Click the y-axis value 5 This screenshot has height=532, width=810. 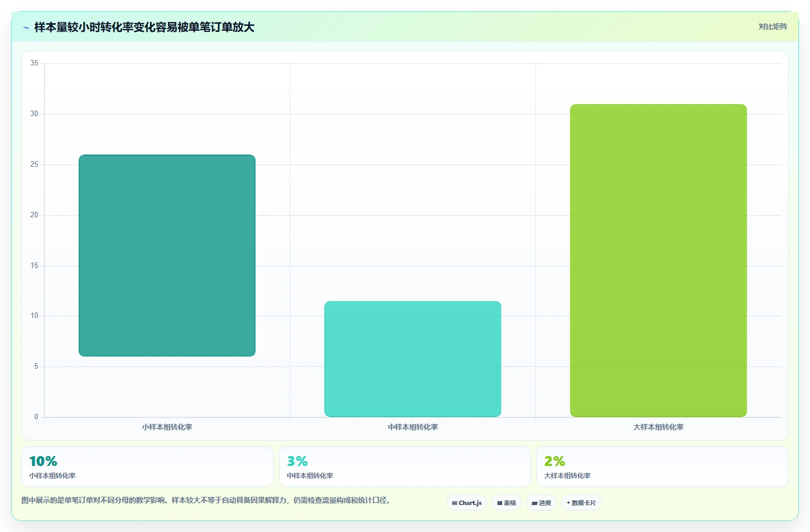(36, 366)
